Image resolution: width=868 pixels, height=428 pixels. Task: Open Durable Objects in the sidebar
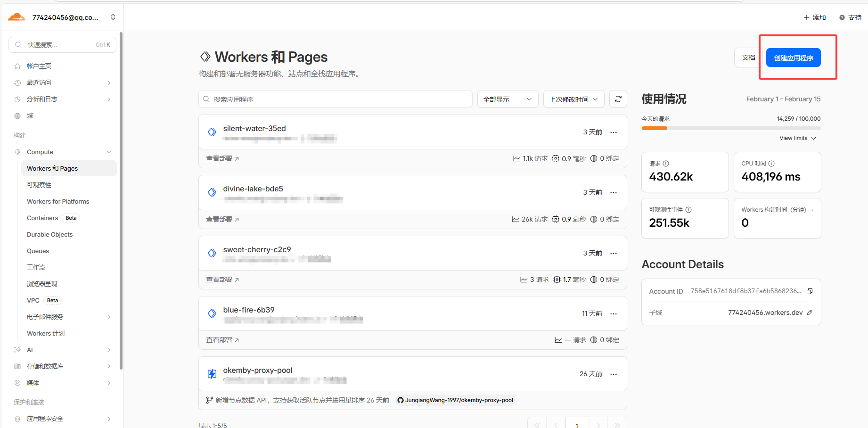50,234
